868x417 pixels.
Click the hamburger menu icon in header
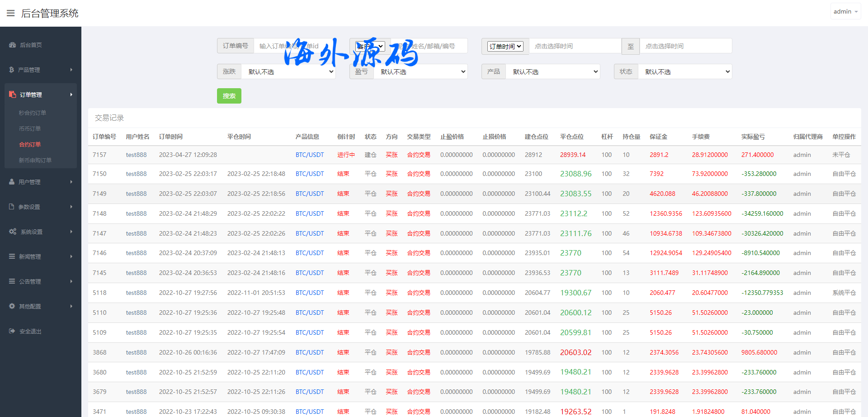[10, 13]
